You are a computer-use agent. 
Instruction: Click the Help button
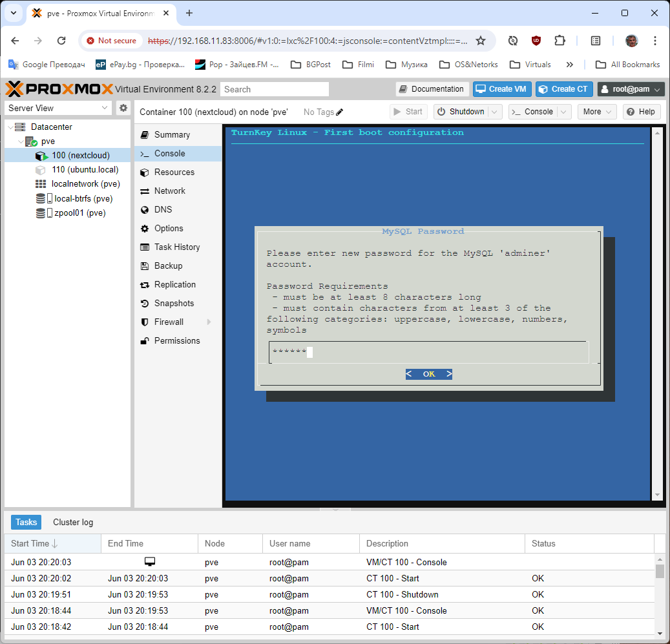(642, 112)
